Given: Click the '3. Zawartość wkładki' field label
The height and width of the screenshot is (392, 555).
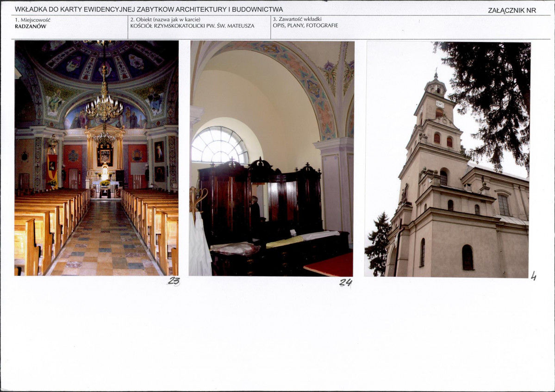Looking at the screenshot, I should [x=297, y=19].
